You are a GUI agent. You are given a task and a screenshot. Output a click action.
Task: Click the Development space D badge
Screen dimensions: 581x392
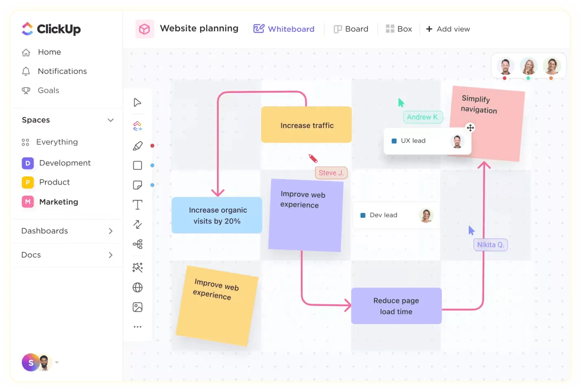pyautogui.click(x=28, y=163)
